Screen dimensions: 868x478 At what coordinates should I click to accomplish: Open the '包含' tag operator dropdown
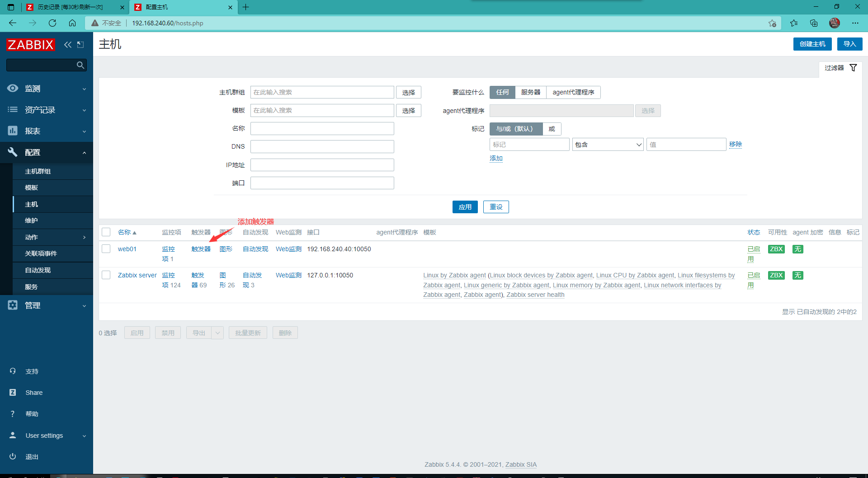[x=608, y=145]
